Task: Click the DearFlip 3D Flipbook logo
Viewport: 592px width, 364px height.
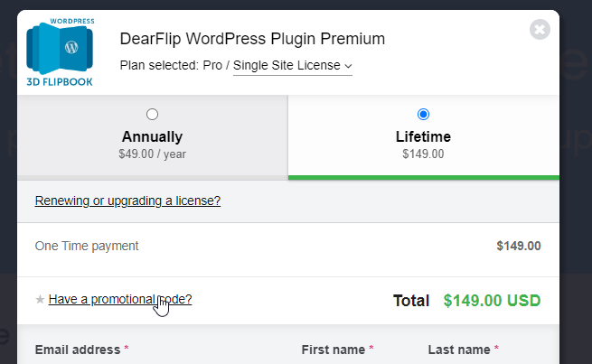Action: click(60, 51)
